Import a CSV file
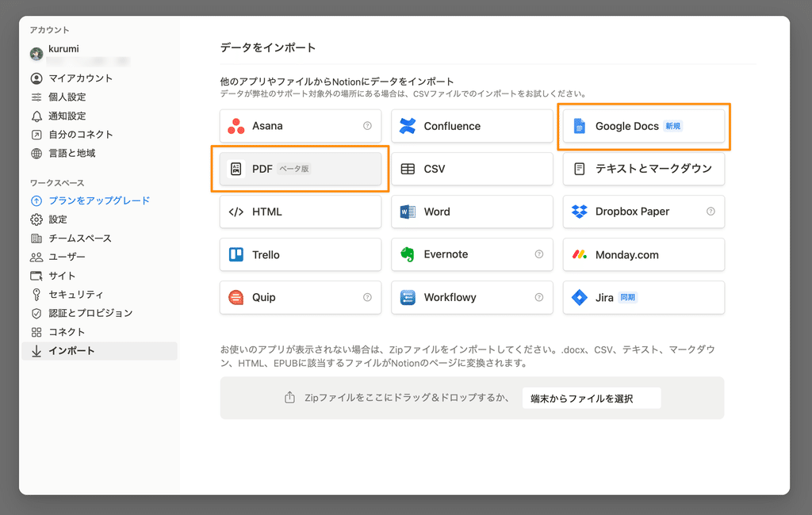812x515 pixels. pyautogui.click(x=472, y=169)
